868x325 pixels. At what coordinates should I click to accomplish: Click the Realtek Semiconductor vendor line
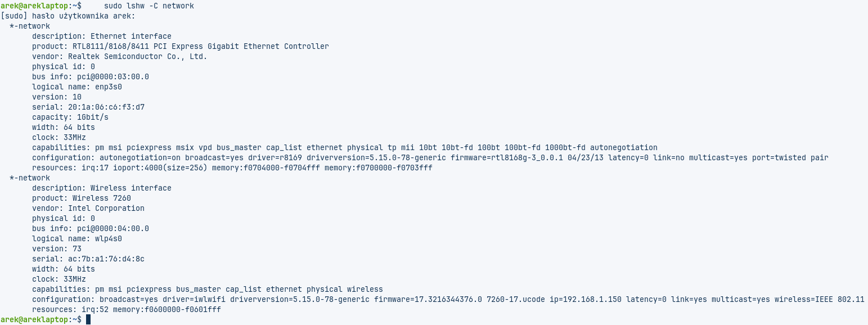(x=120, y=56)
